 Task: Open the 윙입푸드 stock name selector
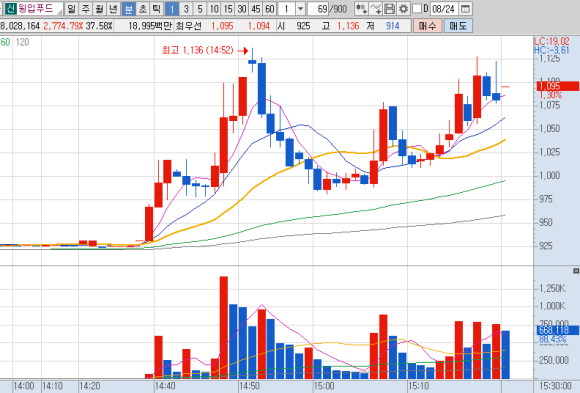pyautogui.click(x=40, y=9)
